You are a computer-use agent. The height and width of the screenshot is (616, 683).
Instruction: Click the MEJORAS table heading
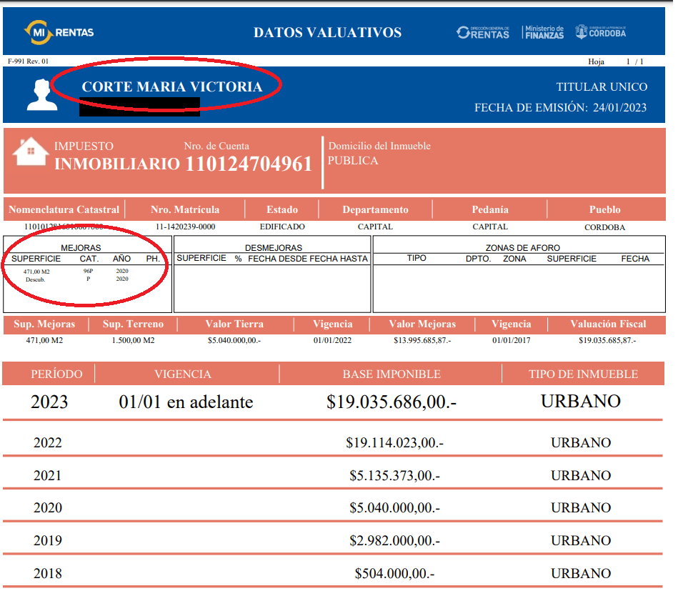coord(86,247)
